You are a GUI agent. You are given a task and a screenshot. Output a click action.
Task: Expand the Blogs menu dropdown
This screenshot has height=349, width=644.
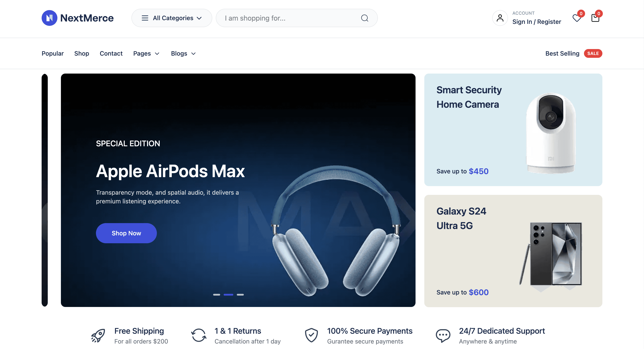(x=183, y=53)
